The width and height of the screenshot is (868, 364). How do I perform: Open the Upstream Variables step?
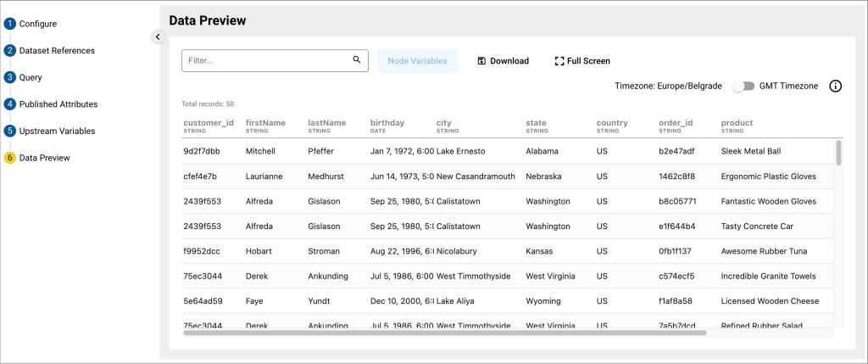[x=57, y=132]
